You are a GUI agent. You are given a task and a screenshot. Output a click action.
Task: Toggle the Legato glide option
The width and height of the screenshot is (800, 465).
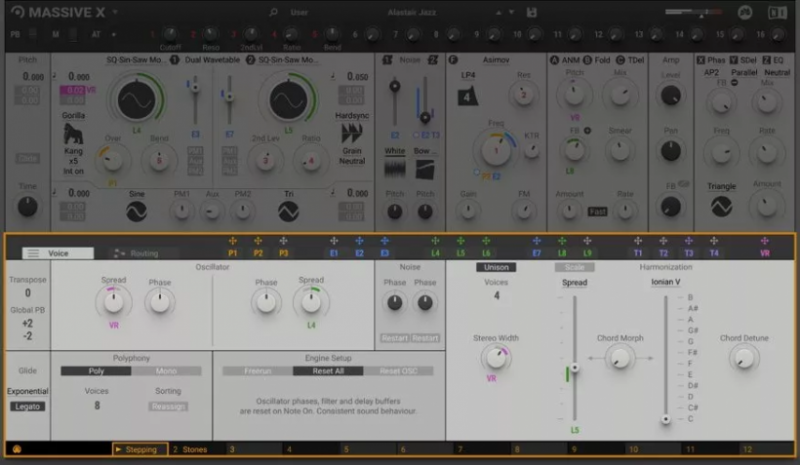tap(28, 406)
